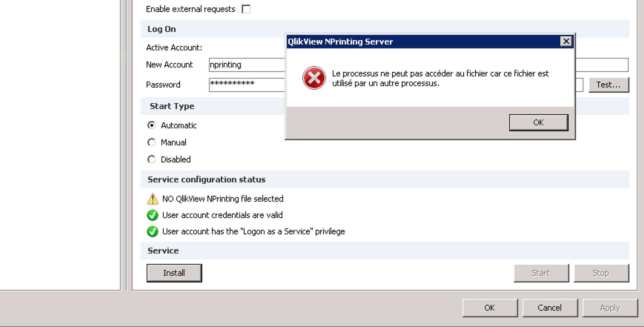Enable the external requests checkbox
This screenshot has height=327, width=644.
(x=246, y=9)
